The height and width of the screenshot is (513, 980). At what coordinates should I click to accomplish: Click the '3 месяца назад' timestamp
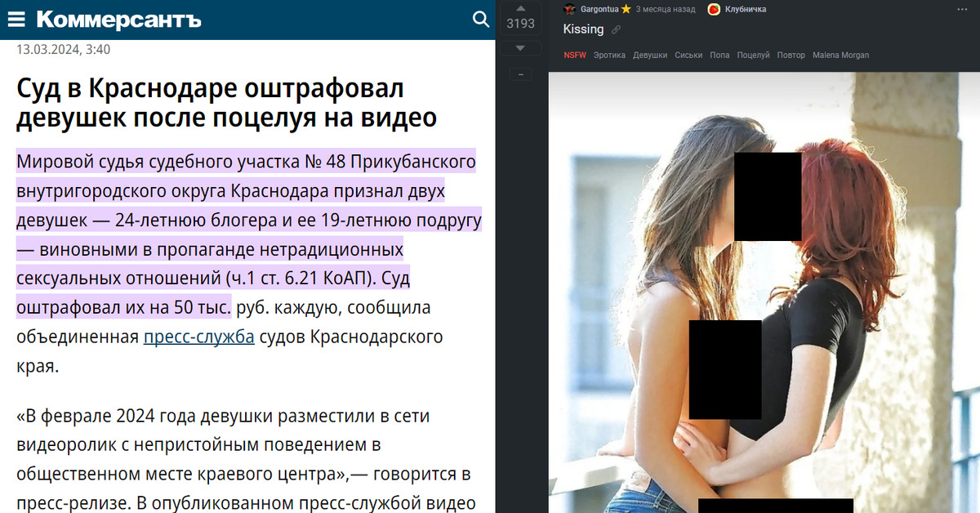tap(666, 9)
